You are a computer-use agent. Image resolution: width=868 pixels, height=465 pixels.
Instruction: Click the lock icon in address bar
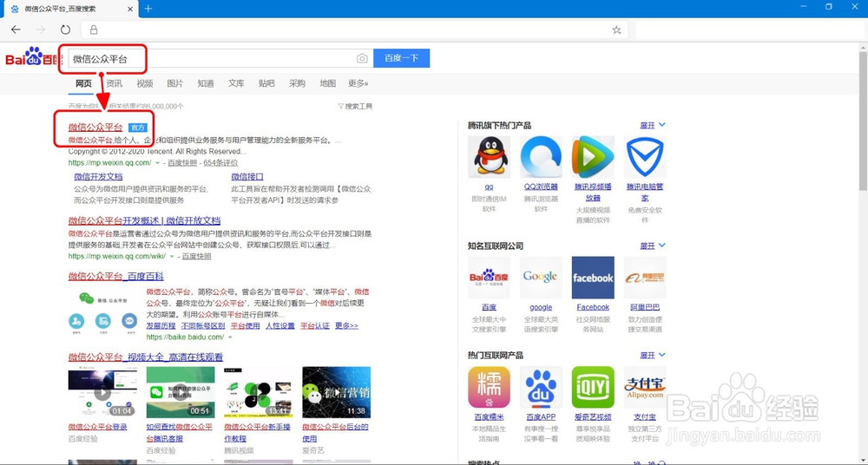tap(94, 29)
